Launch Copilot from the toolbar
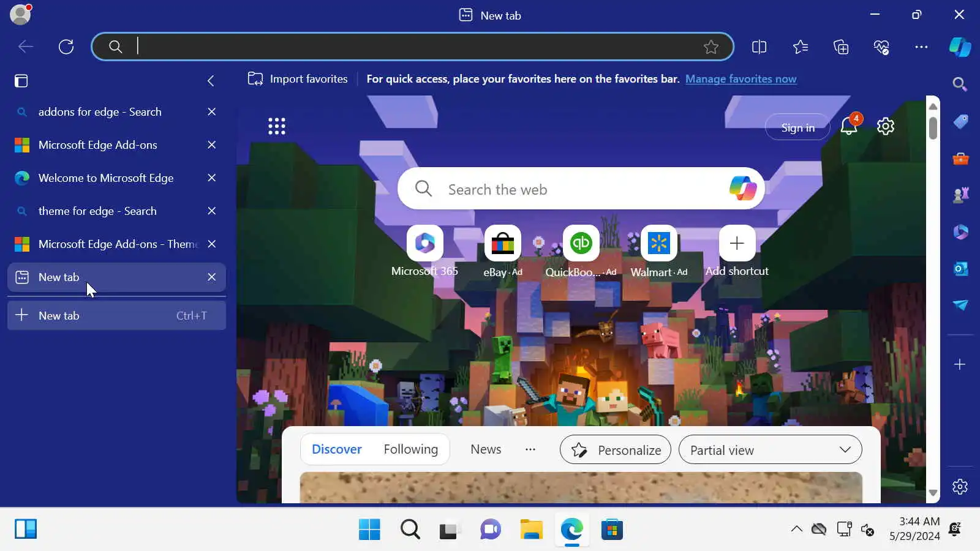Image resolution: width=980 pixels, height=551 pixels. [x=960, y=47]
